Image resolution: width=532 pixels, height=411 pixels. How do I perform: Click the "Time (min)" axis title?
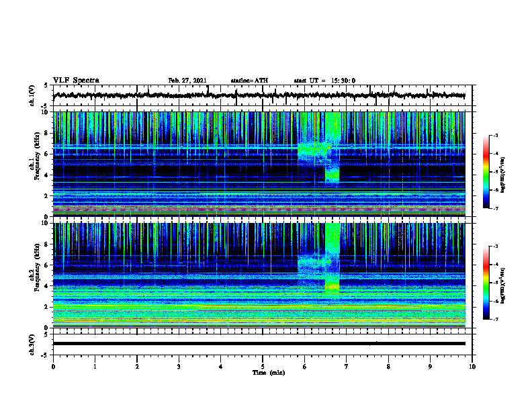269,373
